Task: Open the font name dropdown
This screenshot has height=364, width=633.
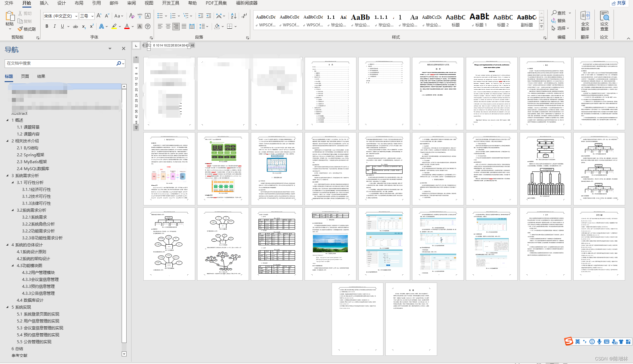Action: (76, 16)
